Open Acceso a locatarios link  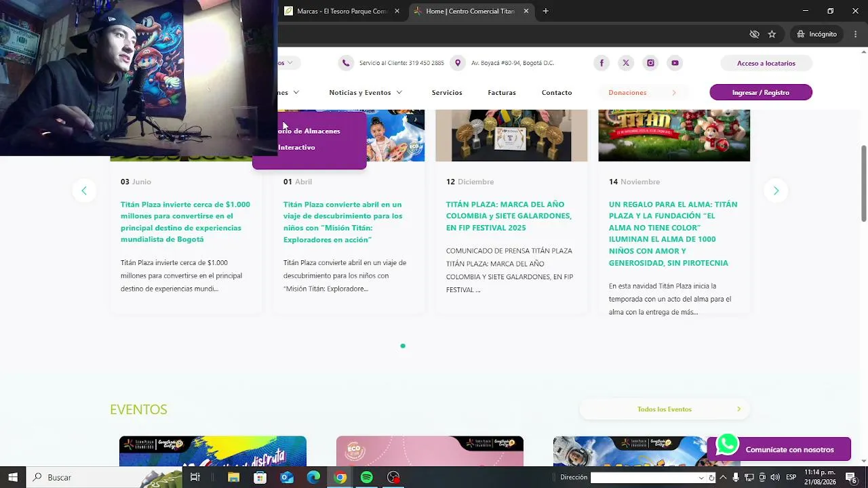[x=766, y=63]
